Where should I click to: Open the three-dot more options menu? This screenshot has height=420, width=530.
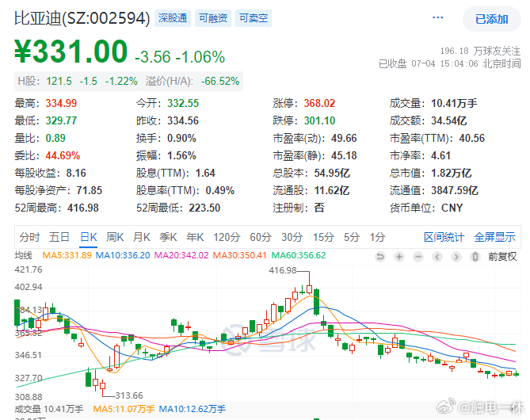pyautogui.click(x=438, y=17)
